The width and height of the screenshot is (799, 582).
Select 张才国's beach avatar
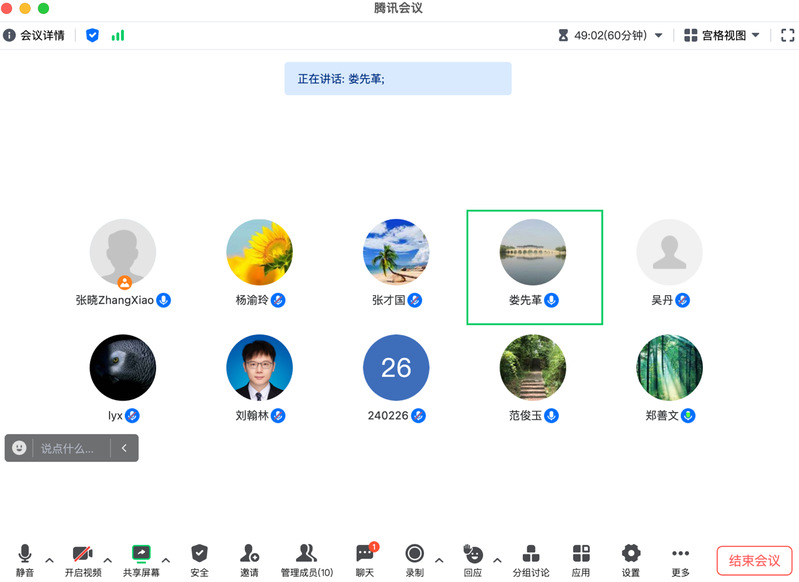click(x=396, y=252)
